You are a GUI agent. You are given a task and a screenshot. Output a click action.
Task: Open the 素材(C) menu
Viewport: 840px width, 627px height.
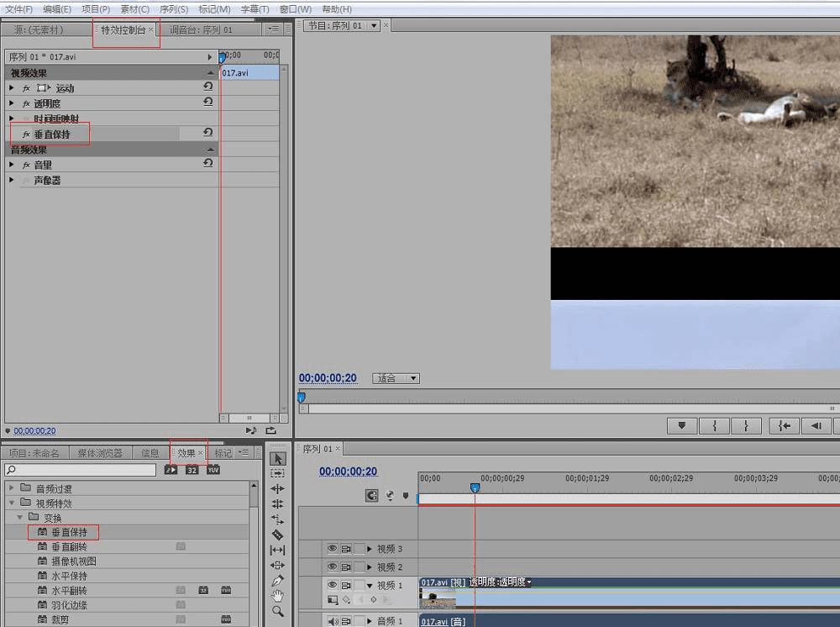click(134, 9)
